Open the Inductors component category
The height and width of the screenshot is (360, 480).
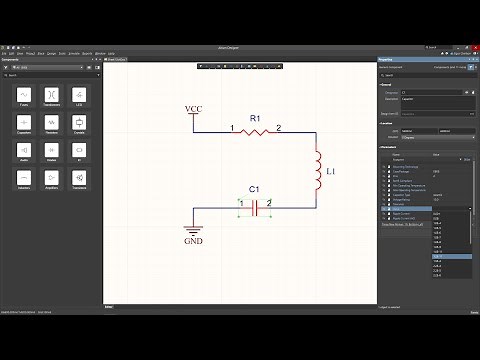pos(24,179)
